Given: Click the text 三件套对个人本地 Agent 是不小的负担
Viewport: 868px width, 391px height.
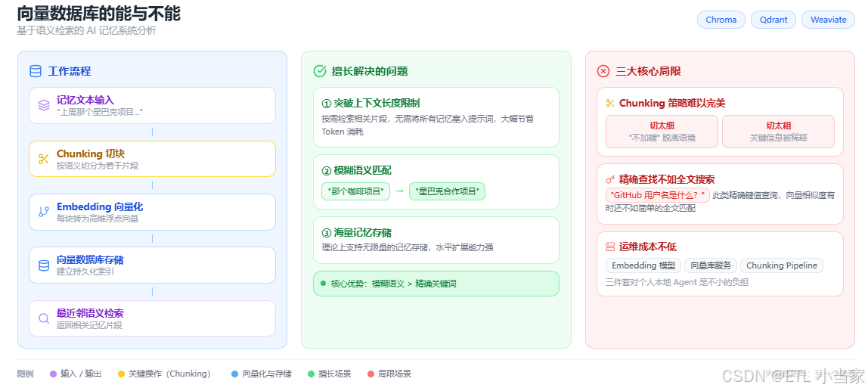Looking at the screenshot, I should (677, 282).
